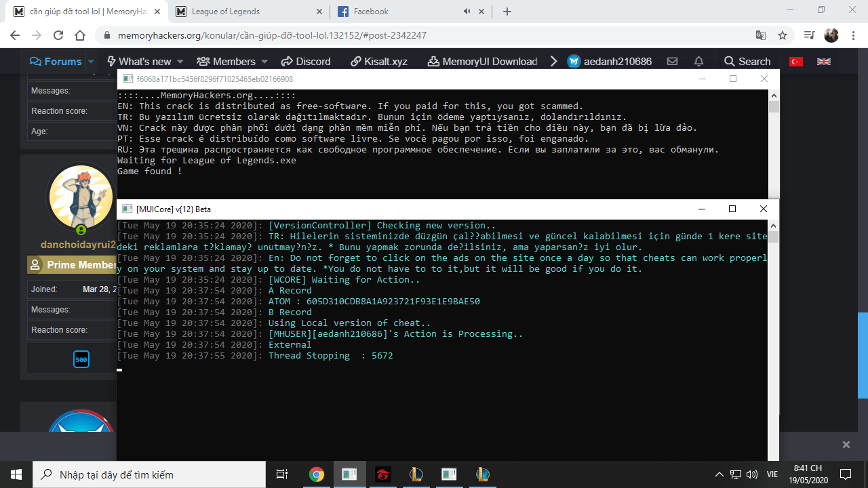
Task: Click the "Thread Stopping : 5672" line
Action: point(255,356)
